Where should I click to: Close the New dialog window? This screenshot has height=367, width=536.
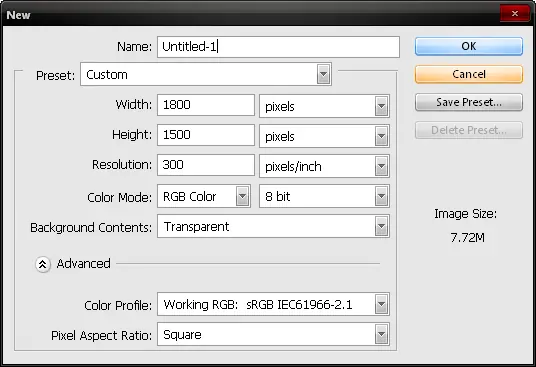[514, 14]
